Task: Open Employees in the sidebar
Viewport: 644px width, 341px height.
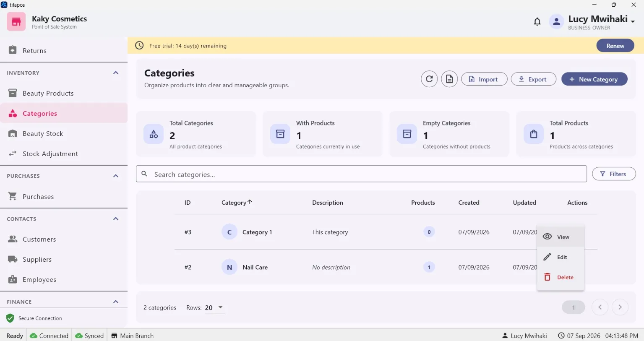Action: point(64,279)
